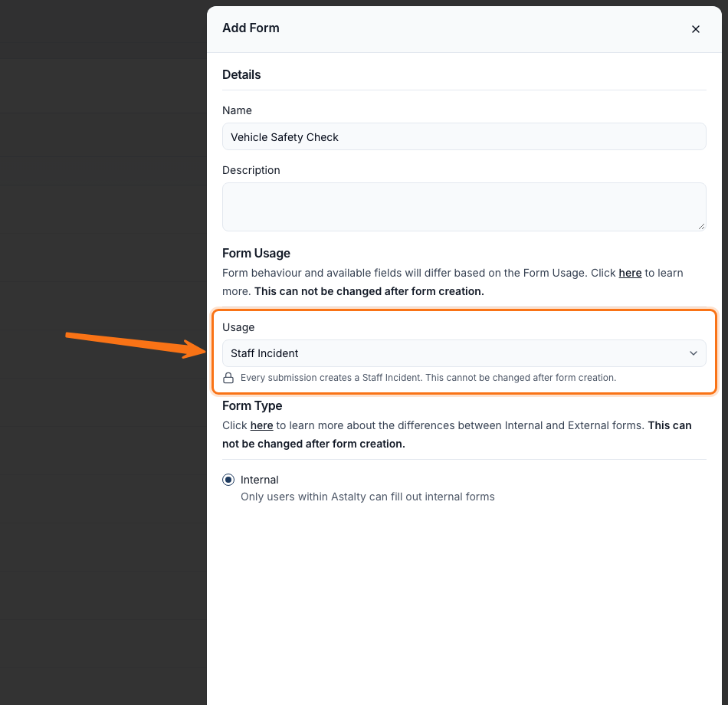Open the Usage dropdown showing Staff Incident

click(464, 353)
